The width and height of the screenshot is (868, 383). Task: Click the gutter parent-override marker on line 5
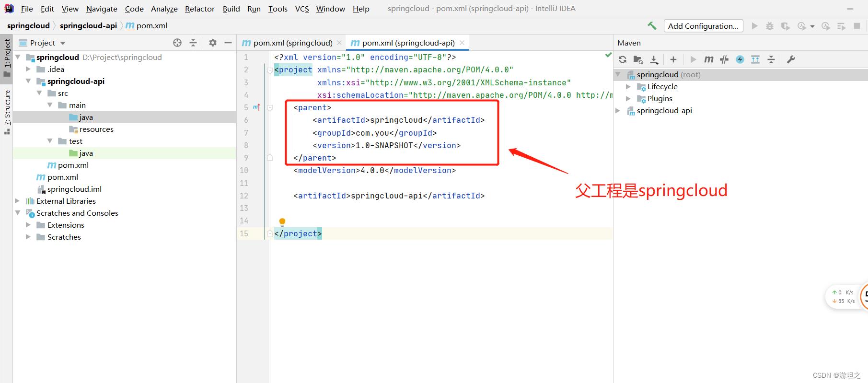coord(256,107)
